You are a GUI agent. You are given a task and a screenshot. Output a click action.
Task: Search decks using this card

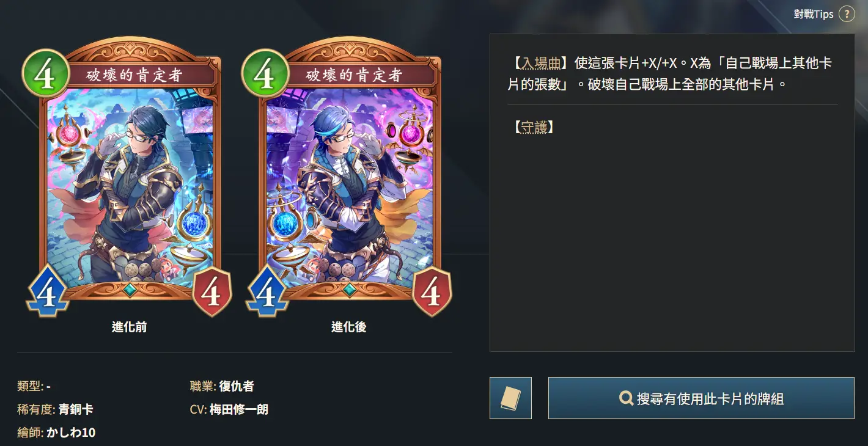[701, 398]
